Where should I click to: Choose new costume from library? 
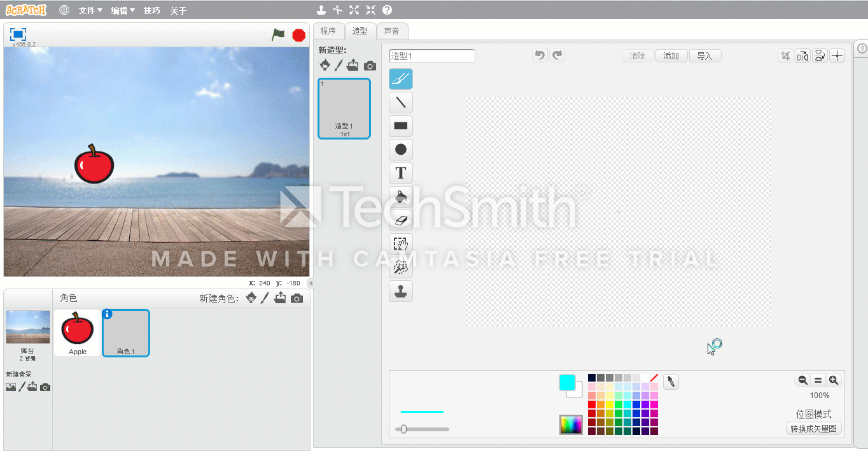[325, 65]
